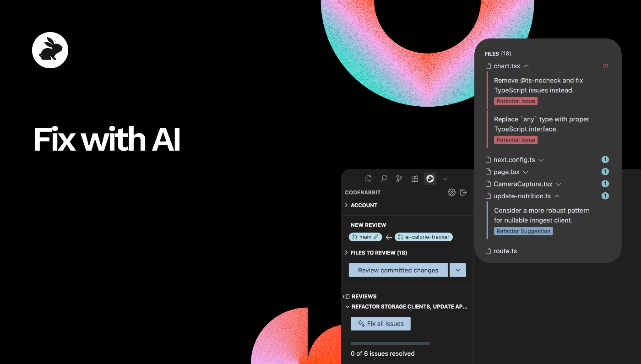
Task: Collapse chart.tsx file issues
Action: 527,66
